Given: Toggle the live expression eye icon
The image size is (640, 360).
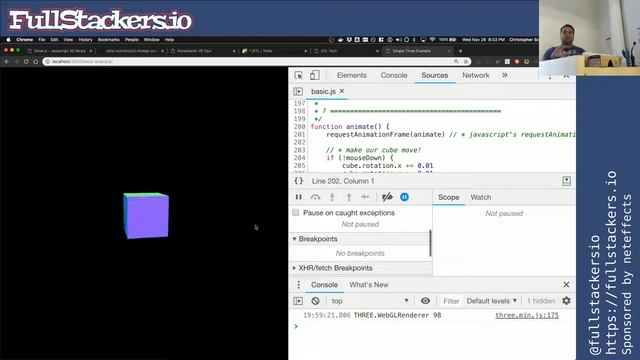Looking at the screenshot, I should tap(425, 301).
